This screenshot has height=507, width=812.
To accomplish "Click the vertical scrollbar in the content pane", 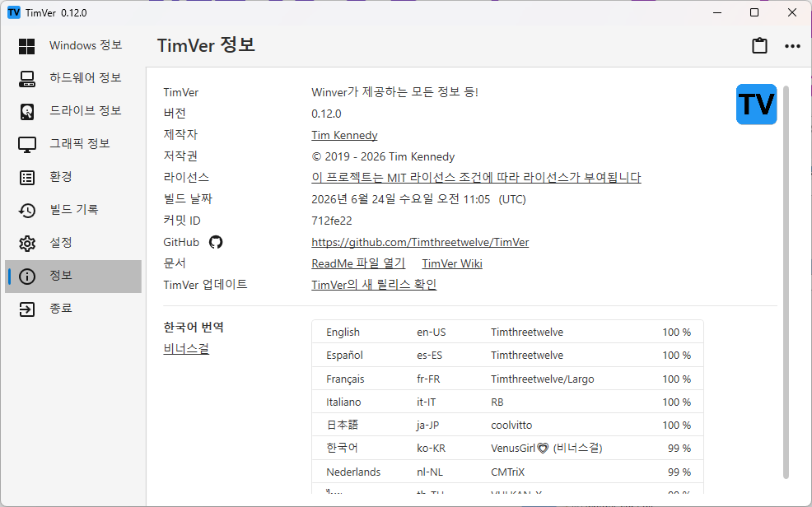I will 786,282.
